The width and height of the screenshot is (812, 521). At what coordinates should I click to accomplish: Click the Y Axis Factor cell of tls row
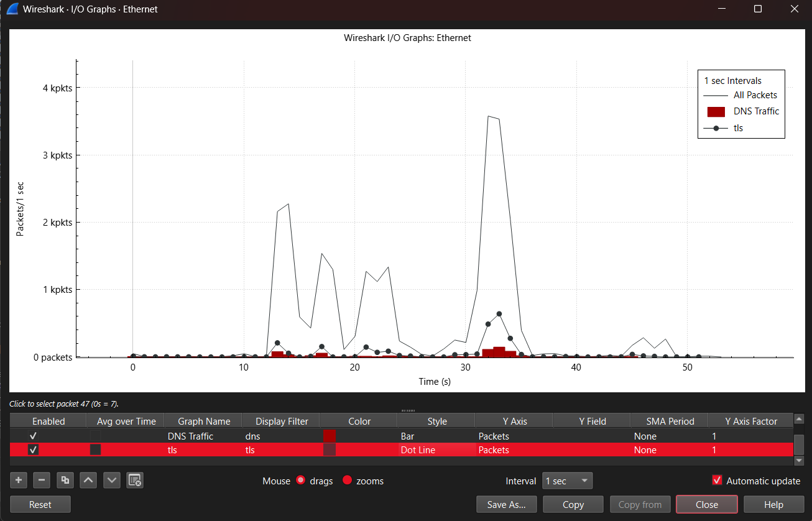[x=750, y=450]
